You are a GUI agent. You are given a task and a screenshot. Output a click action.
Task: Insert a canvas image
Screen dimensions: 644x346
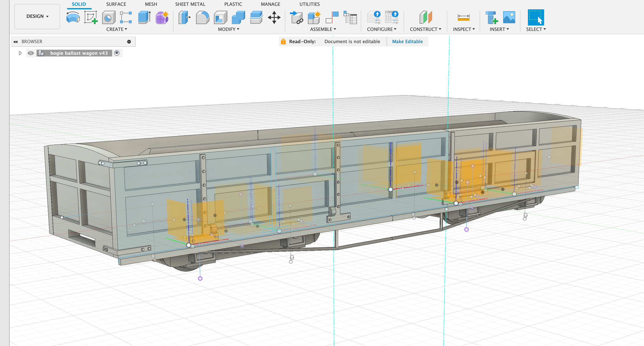coord(509,17)
